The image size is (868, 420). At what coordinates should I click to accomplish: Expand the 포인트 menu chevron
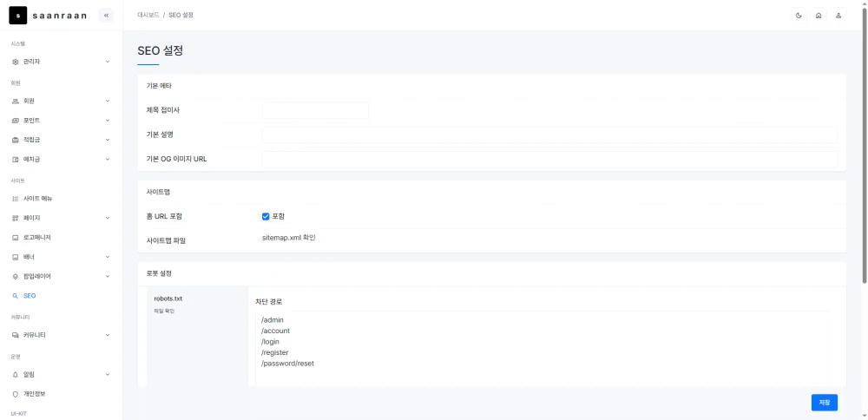pos(108,121)
